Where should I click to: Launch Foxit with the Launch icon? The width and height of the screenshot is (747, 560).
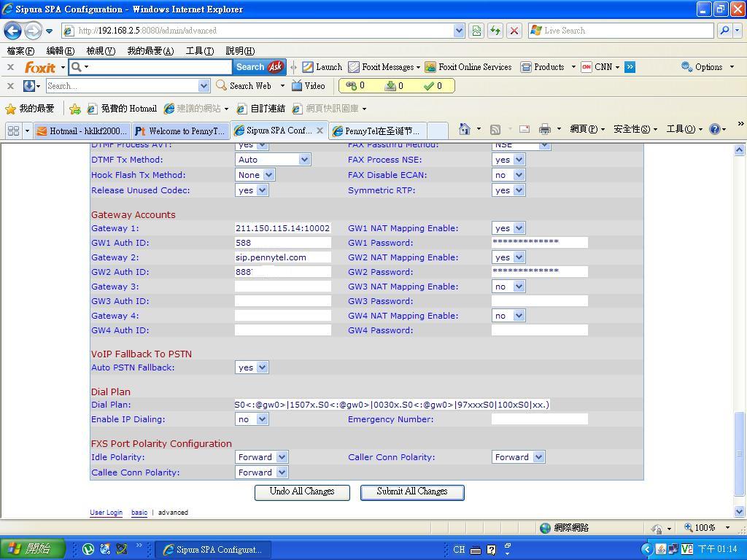[x=322, y=67]
